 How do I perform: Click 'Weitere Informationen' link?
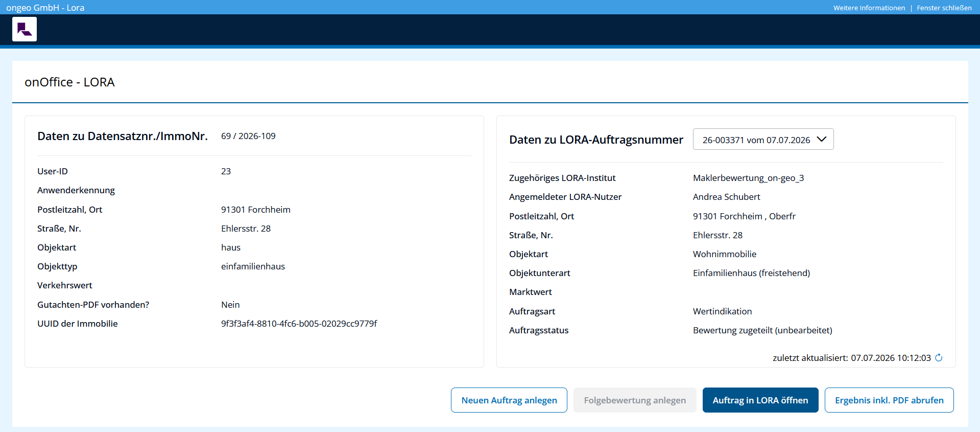pos(869,8)
